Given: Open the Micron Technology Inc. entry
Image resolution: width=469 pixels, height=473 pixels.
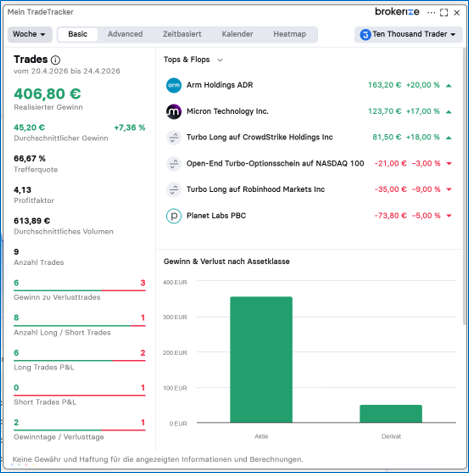Looking at the screenshot, I should tap(309, 111).
